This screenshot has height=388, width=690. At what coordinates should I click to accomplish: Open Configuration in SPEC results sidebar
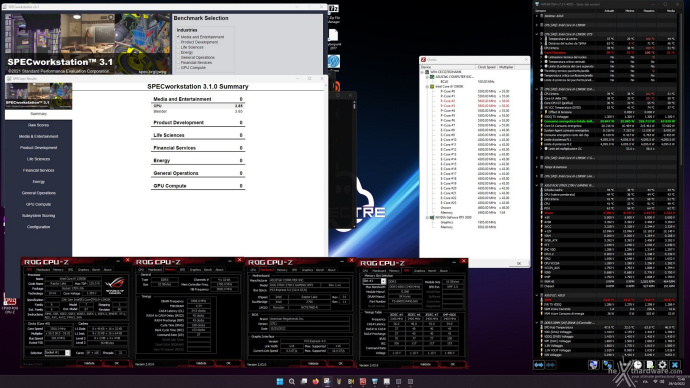38,227
